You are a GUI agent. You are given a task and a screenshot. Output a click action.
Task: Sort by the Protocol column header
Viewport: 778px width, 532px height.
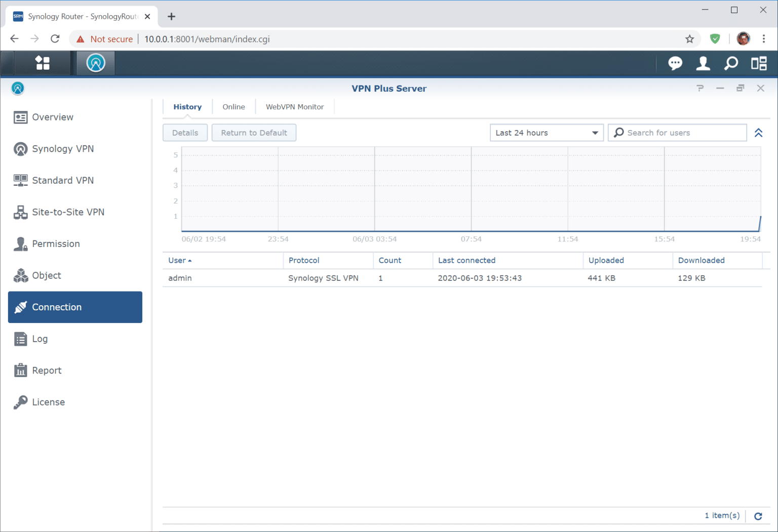point(328,260)
